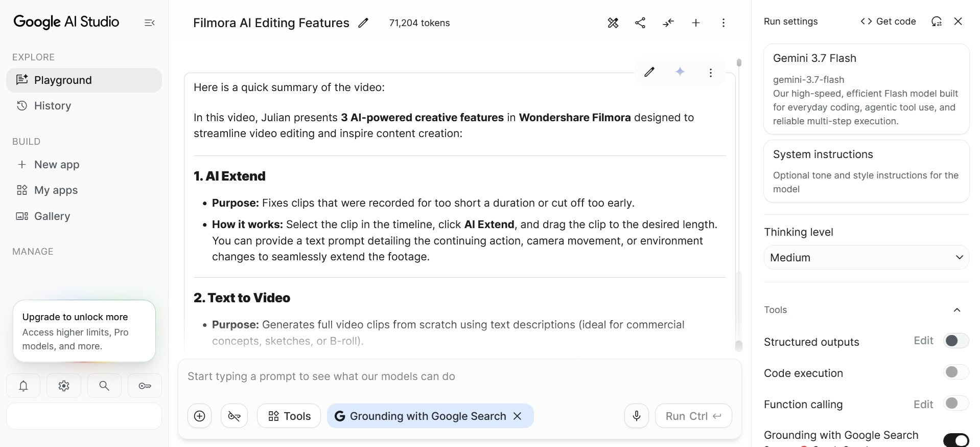Viewport: 980px width, 447px height.
Task: Open settings gear icon in sidebar
Action: click(x=64, y=386)
